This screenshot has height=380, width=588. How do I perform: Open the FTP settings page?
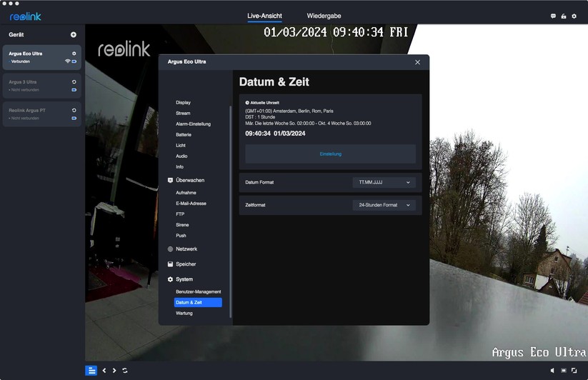pos(180,214)
